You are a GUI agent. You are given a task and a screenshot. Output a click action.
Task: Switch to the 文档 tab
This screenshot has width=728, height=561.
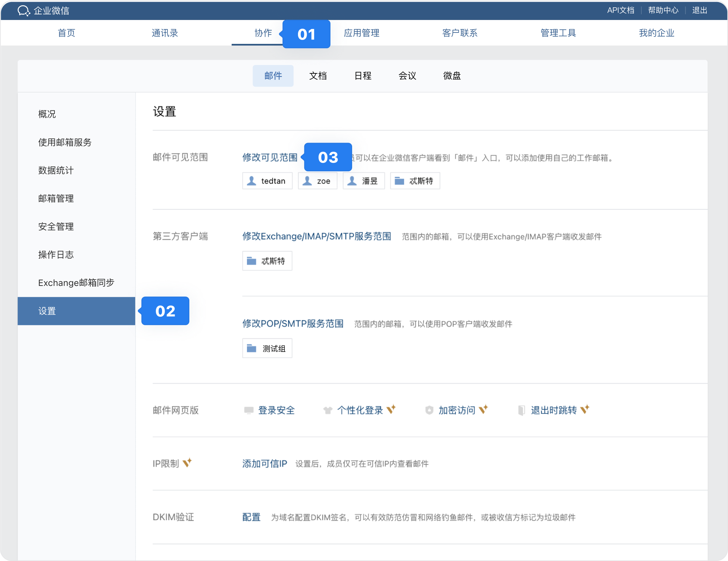(318, 76)
